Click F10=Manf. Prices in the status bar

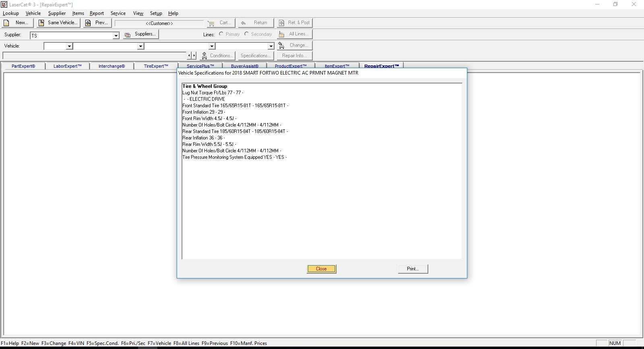[248, 343]
